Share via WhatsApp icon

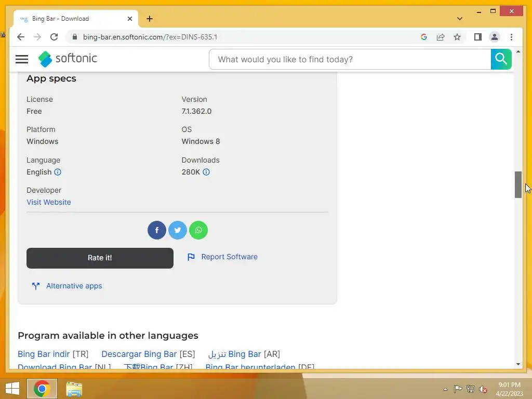[x=198, y=230]
